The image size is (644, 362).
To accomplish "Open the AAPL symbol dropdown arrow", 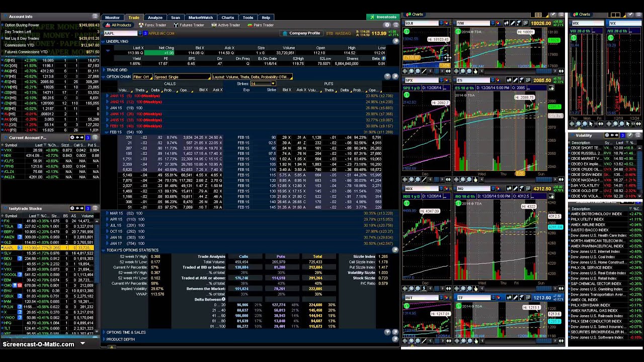I will [140, 33].
